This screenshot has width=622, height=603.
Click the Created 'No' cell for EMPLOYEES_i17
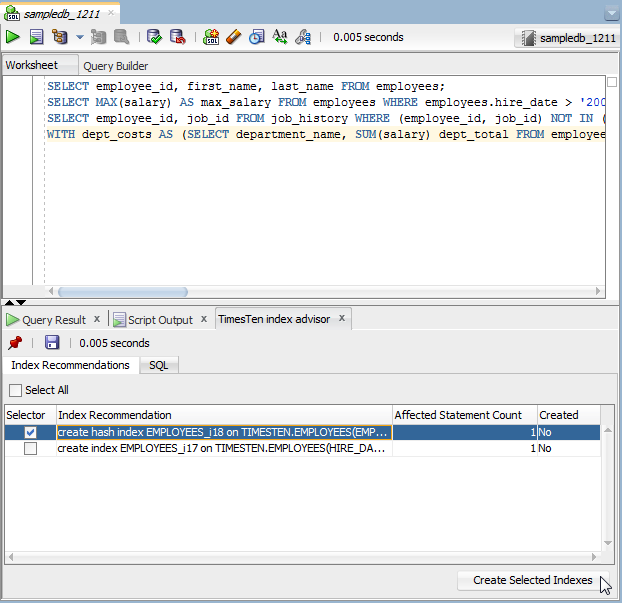click(x=569, y=448)
